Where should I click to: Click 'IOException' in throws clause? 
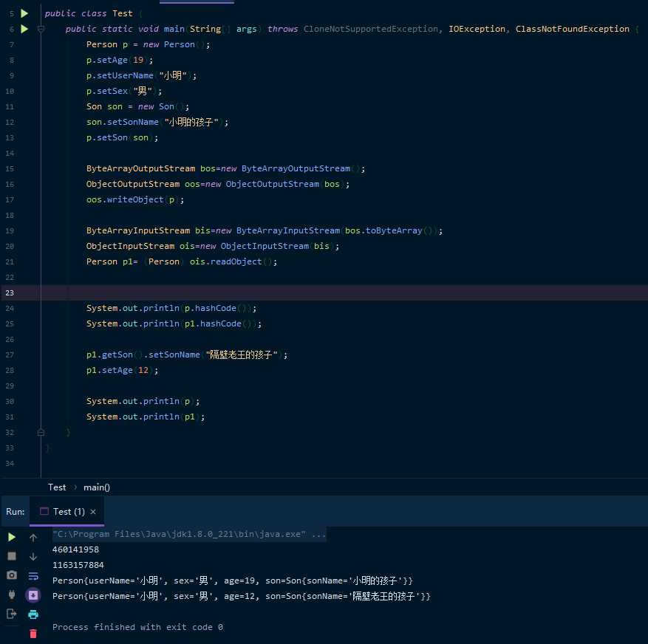477,29
